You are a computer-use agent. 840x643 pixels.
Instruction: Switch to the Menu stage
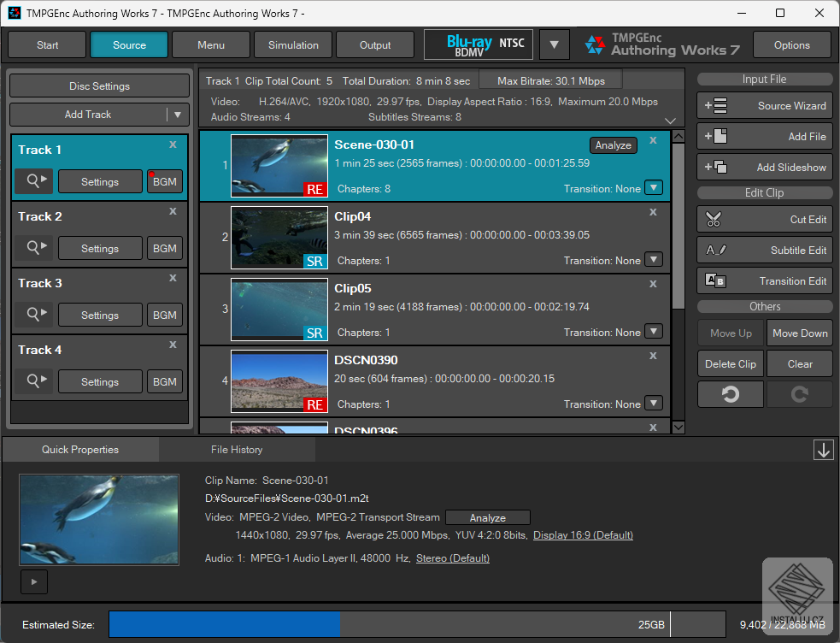tap(211, 44)
